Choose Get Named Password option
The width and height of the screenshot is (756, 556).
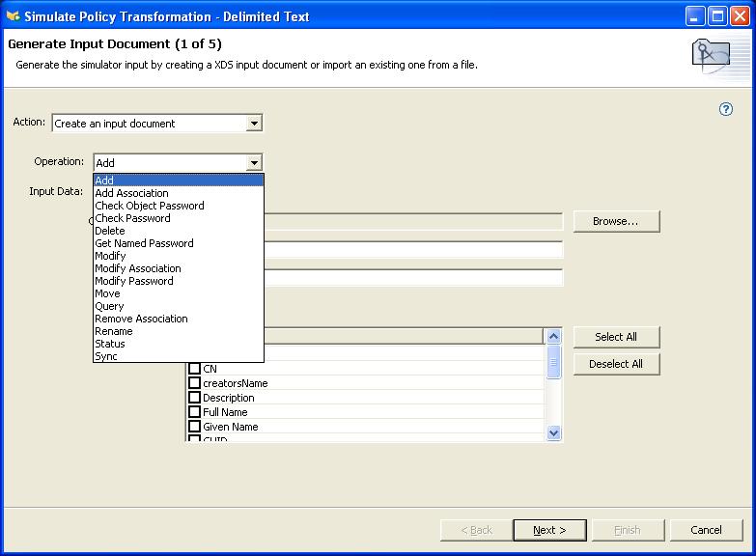click(144, 243)
